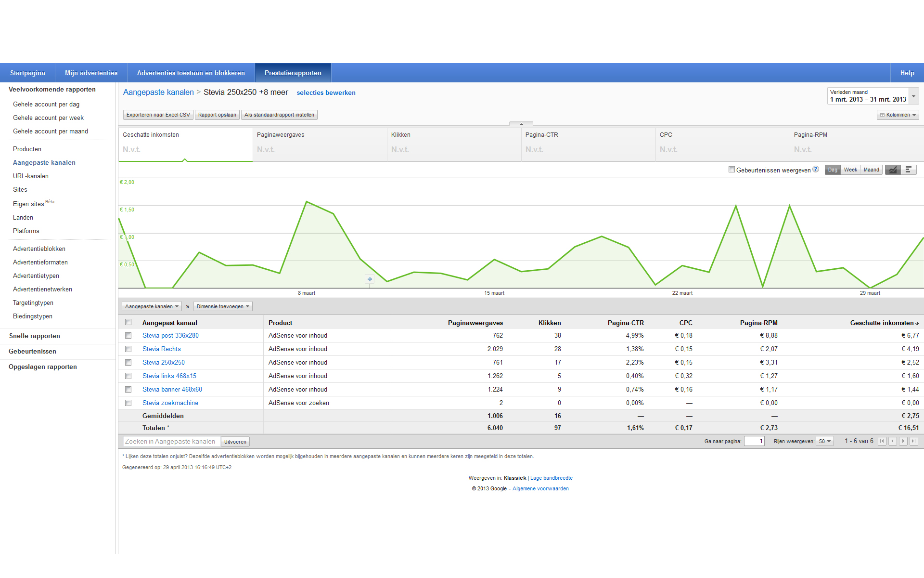Switch chart granularity to Dag

click(833, 170)
